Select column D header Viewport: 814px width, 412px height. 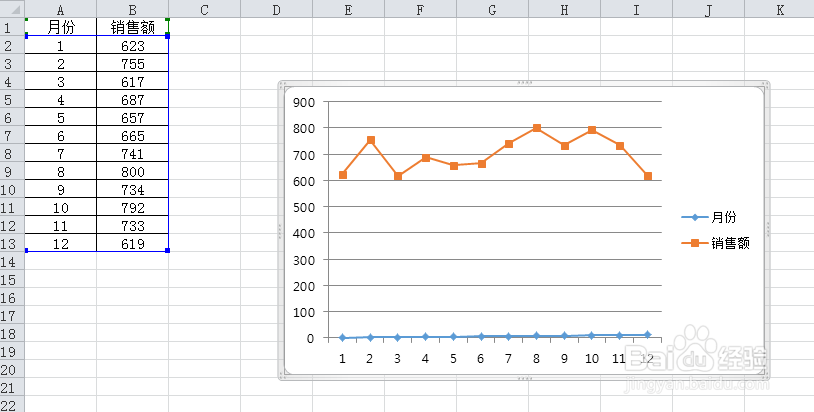[x=277, y=9]
